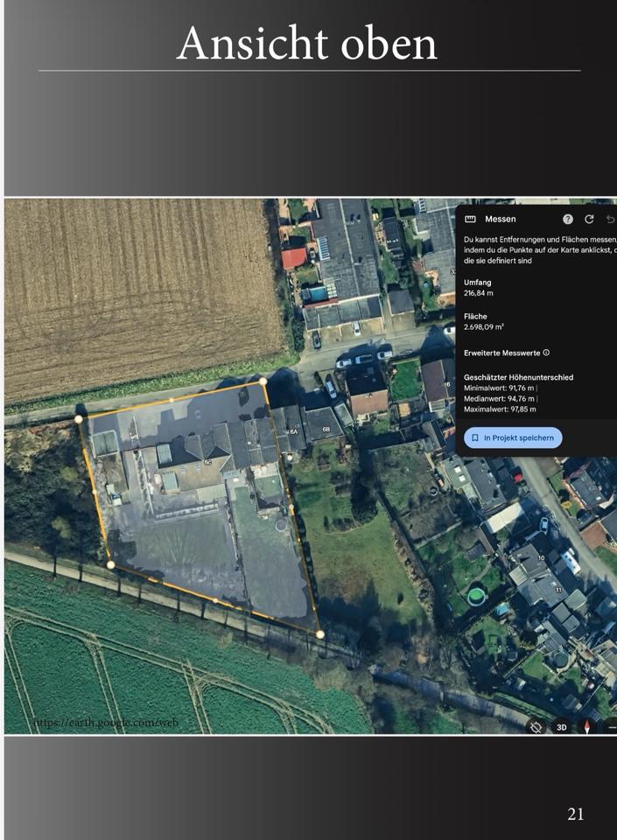617x840 pixels.
Task: Open the earth.google.com/web link
Action: (105, 723)
